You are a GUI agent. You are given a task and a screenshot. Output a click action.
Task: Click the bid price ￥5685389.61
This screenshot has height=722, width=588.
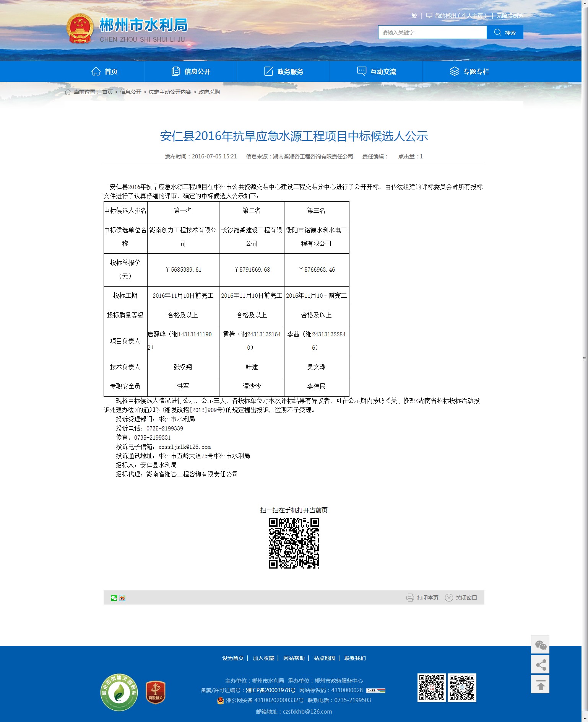(183, 270)
